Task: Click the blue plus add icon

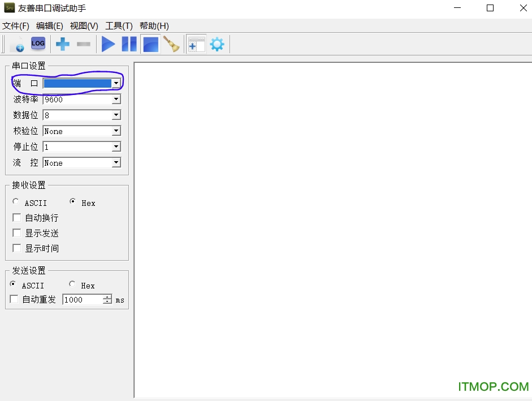Action: pos(62,44)
